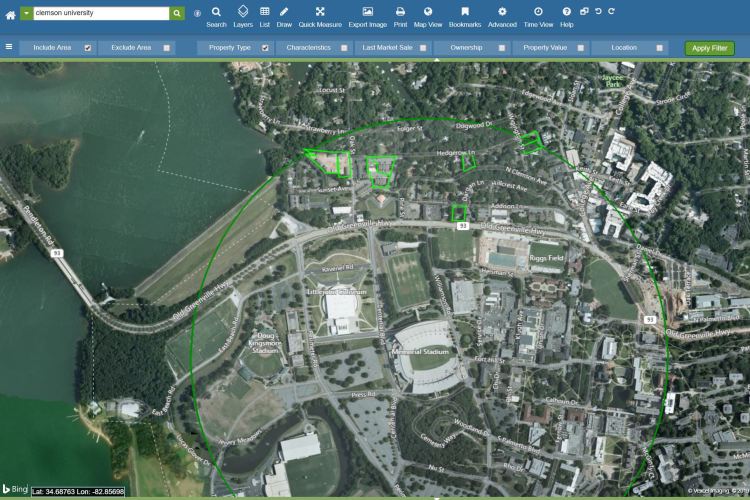Click the Memorial Stadium map label

[x=420, y=352]
